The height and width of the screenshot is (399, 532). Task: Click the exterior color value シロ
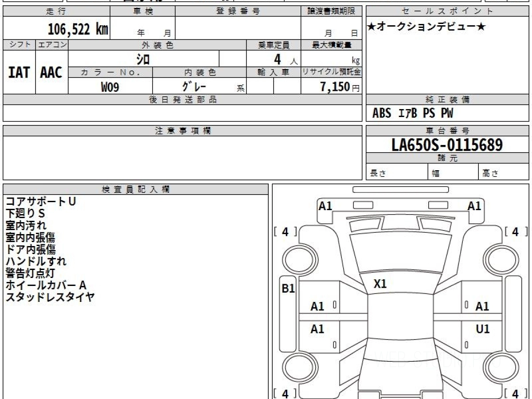point(143,59)
